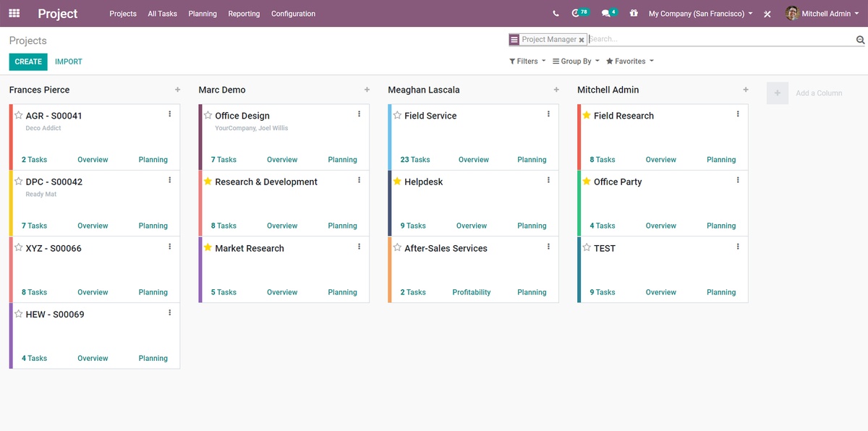Star the TEST project card

(x=586, y=247)
